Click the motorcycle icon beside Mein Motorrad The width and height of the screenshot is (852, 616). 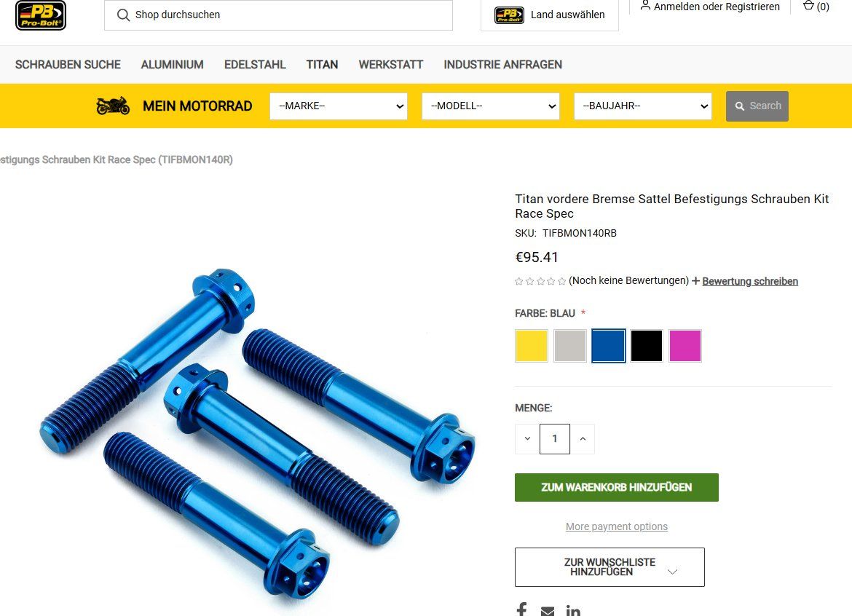point(113,106)
